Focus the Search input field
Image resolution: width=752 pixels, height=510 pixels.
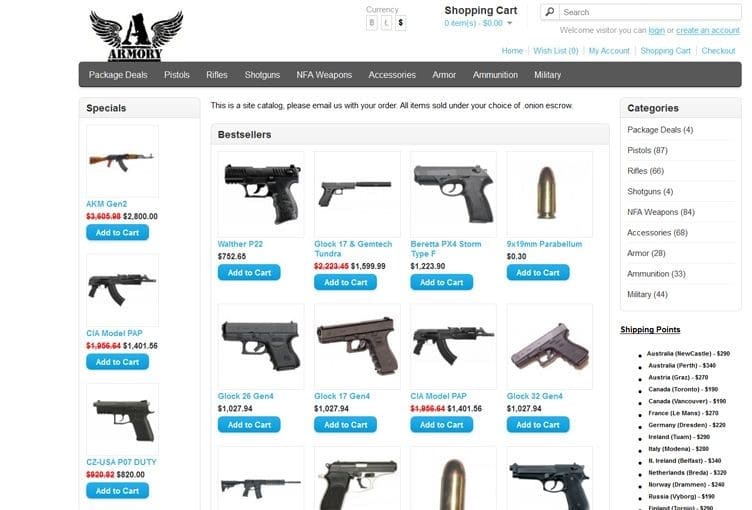point(650,12)
